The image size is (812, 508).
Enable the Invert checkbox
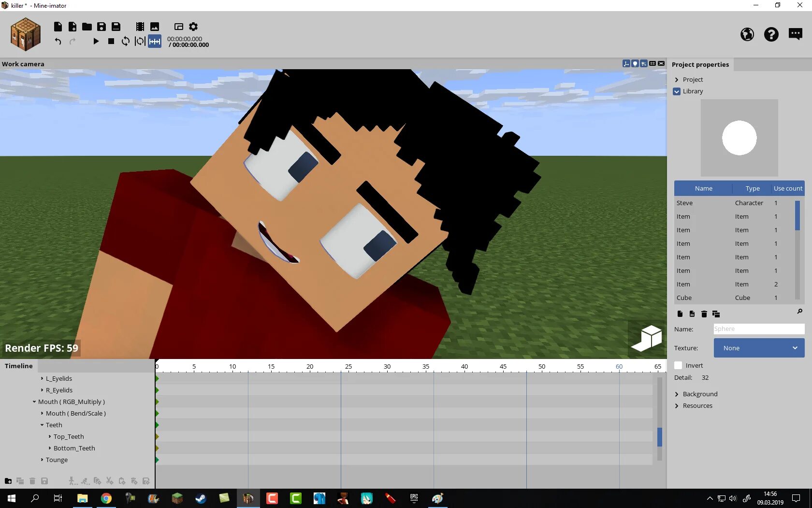[678, 365]
